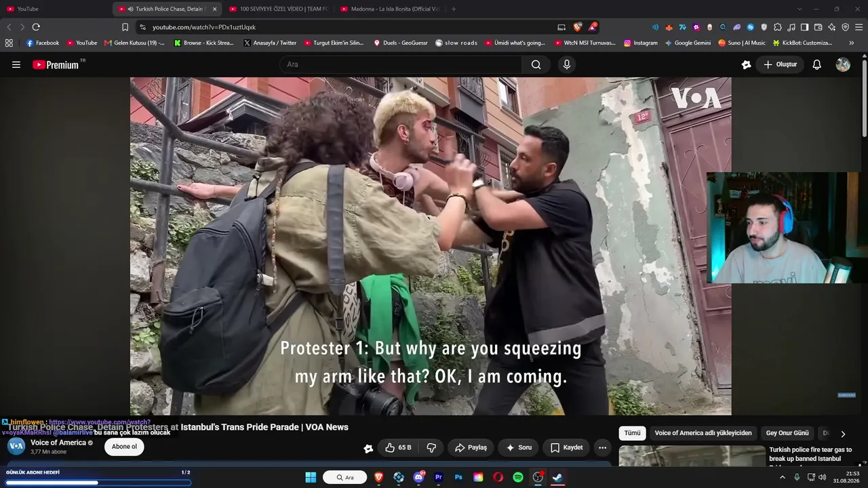Open Brave browser taskbar icon

(x=379, y=477)
